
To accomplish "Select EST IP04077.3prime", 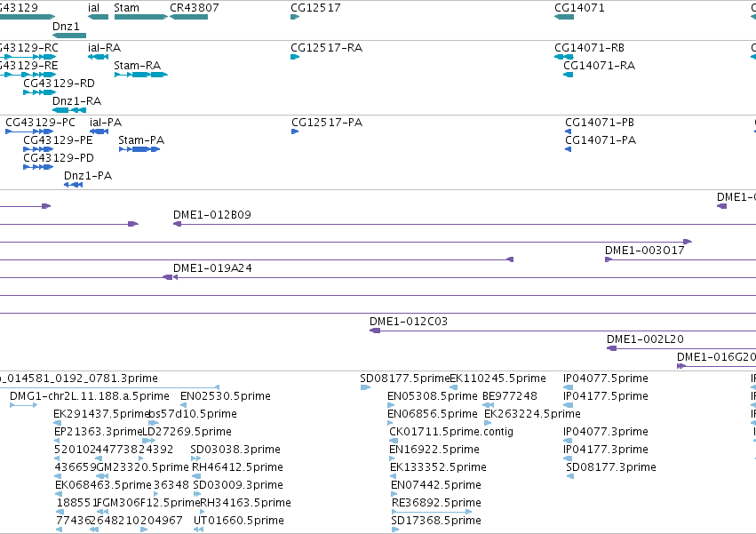I will pyautogui.click(x=606, y=432).
